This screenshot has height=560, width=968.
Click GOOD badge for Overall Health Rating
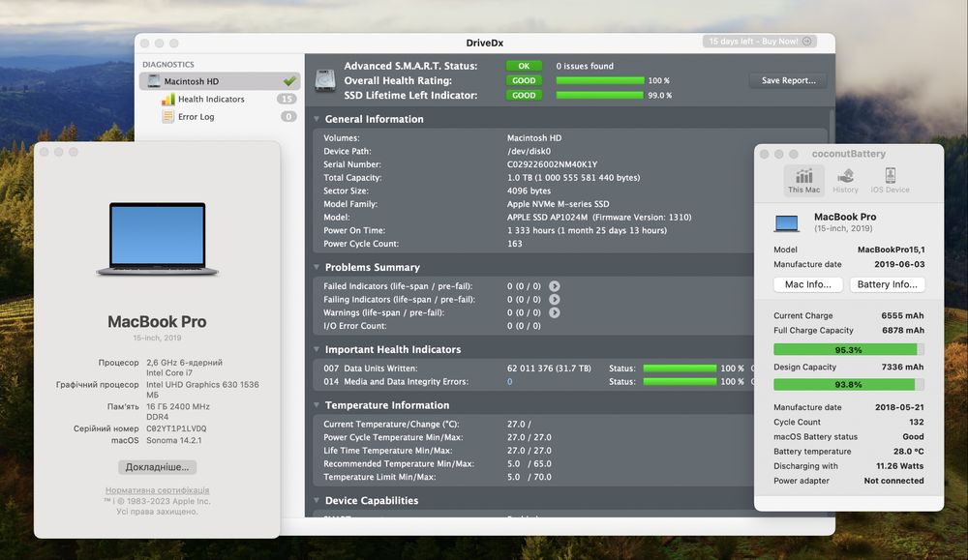524,81
